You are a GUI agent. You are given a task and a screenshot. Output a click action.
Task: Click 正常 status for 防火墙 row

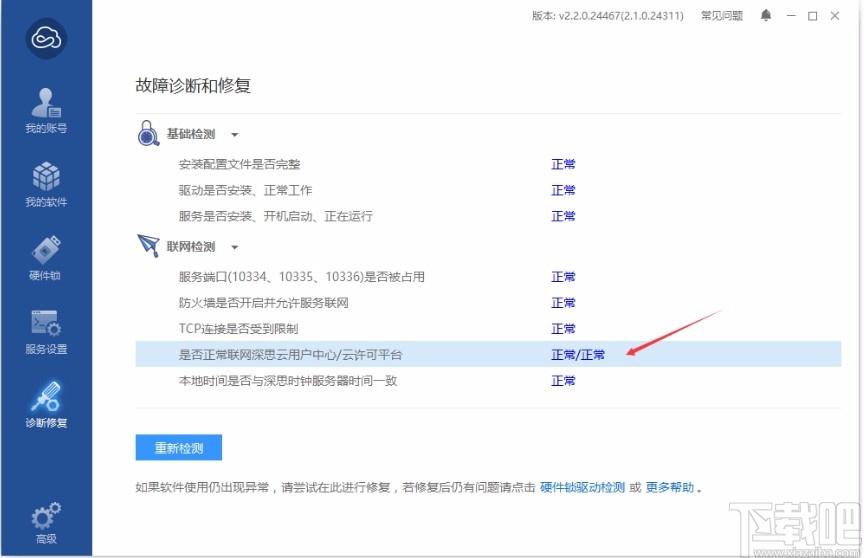coord(563,303)
